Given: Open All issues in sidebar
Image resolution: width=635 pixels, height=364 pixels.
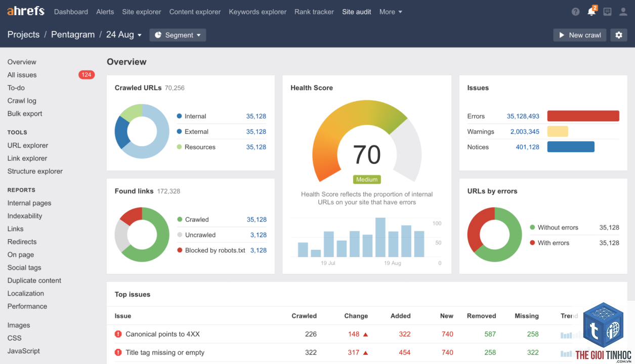Looking at the screenshot, I should tap(22, 75).
